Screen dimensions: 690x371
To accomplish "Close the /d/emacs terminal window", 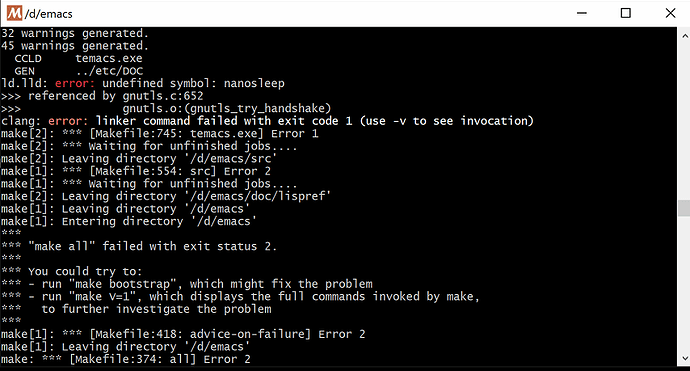I will (x=670, y=13).
